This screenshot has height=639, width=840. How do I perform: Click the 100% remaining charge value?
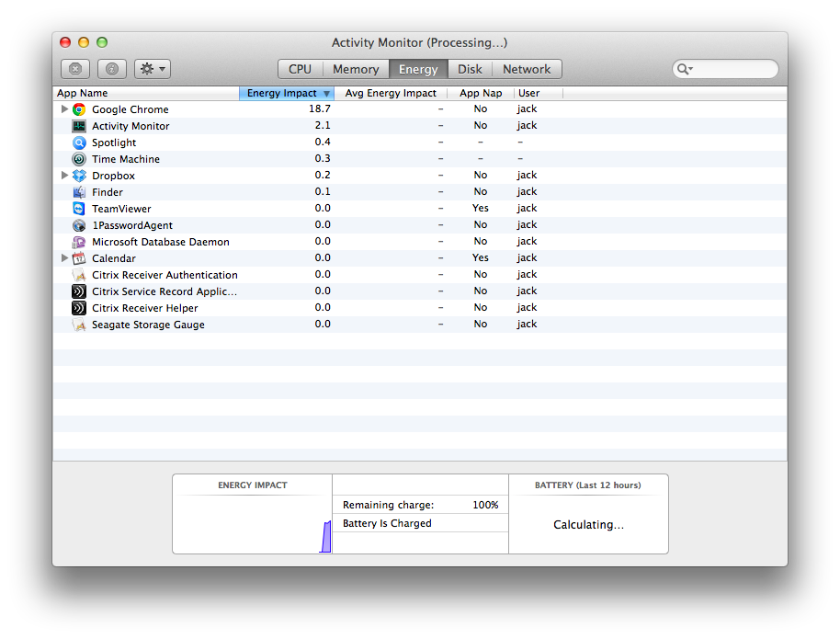pyautogui.click(x=485, y=505)
